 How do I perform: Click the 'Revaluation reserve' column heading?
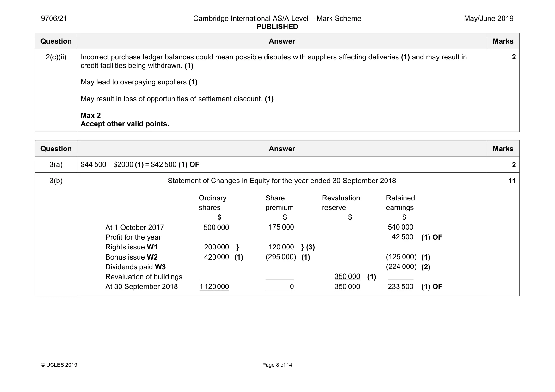(x=341, y=203)
